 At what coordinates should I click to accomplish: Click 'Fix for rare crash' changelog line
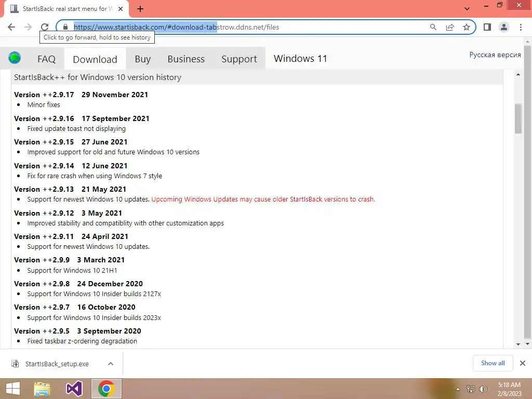[x=95, y=176]
